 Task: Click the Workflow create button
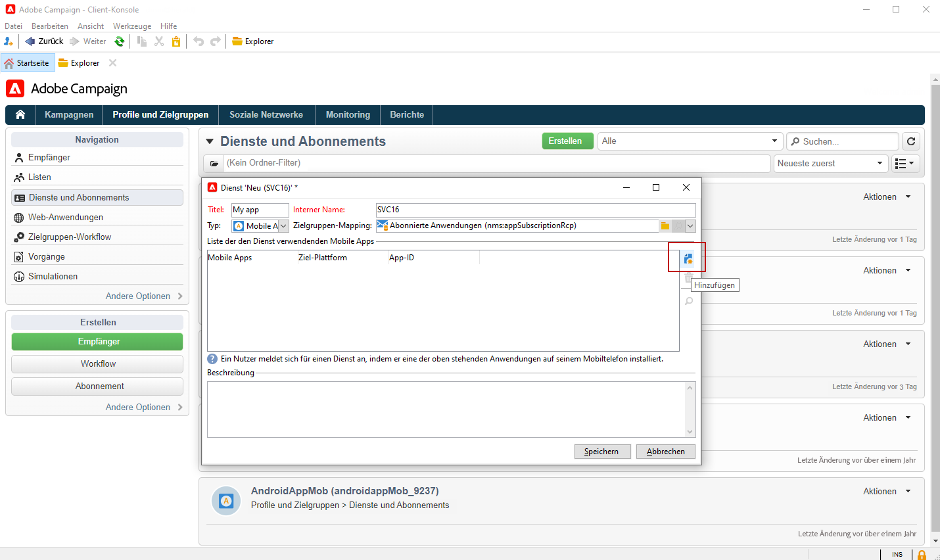[97, 364]
